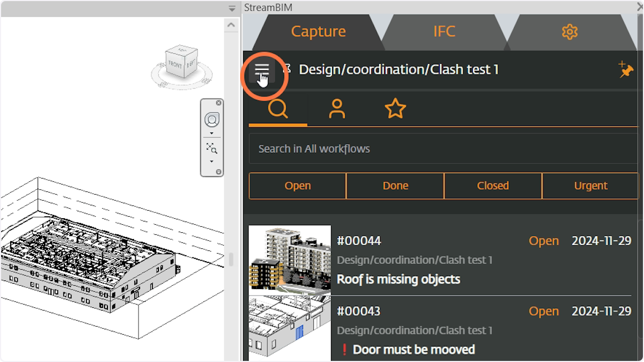
Task: Click the date on topic #00044
Action: (x=602, y=241)
